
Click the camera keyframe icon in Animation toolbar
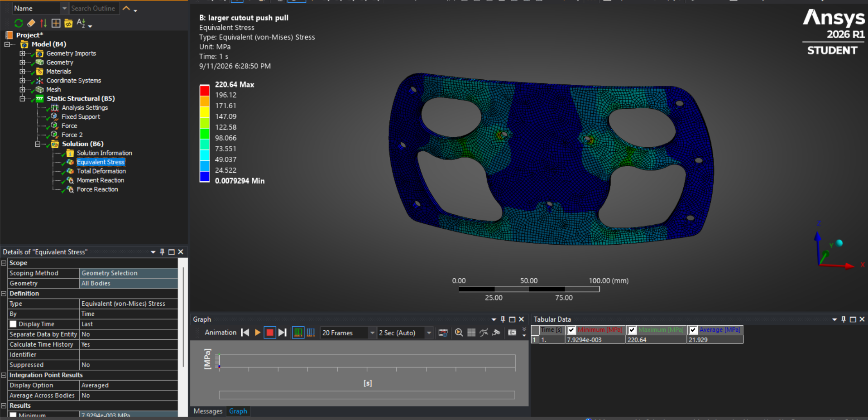(512, 333)
